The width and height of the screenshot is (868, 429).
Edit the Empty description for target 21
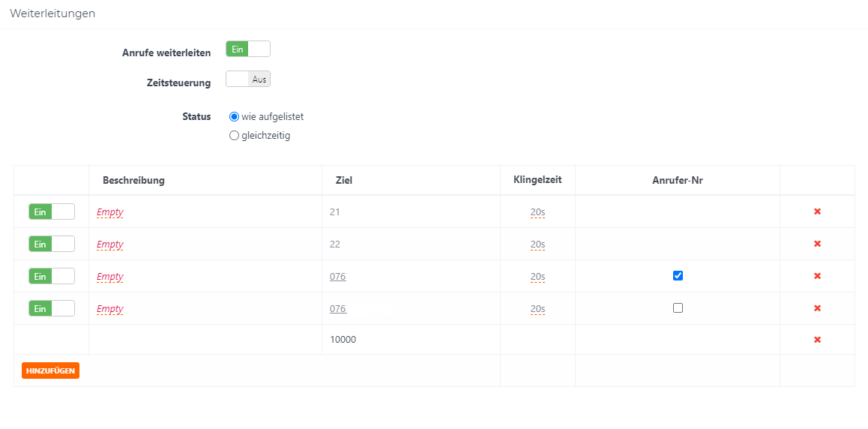[110, 212]
